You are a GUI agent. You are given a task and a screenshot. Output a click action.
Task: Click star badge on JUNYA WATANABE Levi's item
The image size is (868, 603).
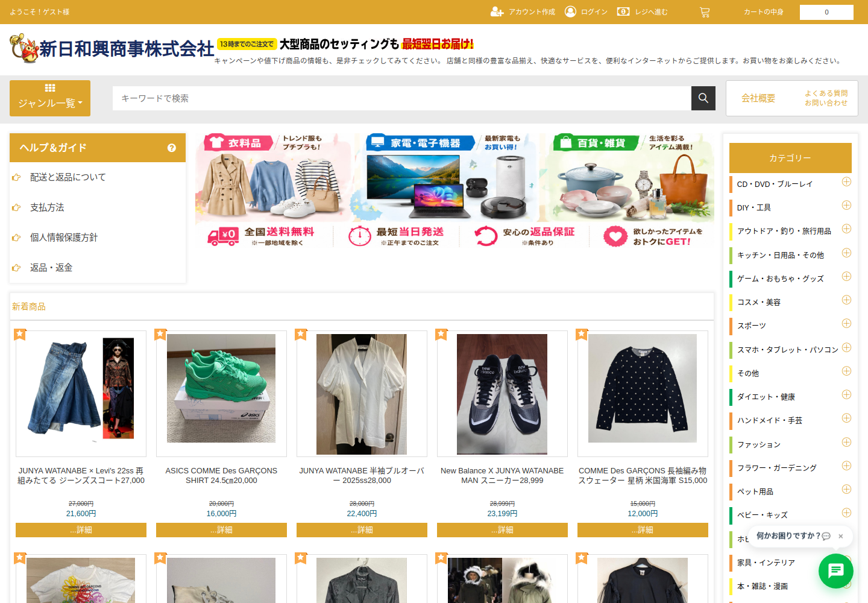click(20, 334)
